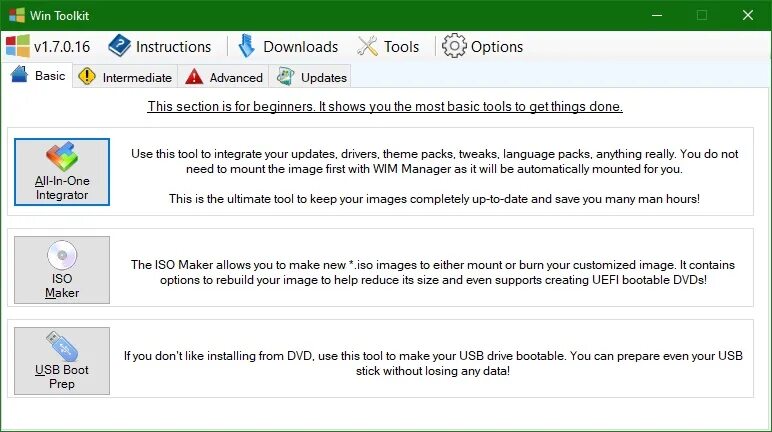Screen dimensions: 772x432
Task: Click the All-In-One Integrator description text
Action: tap(434, 162)
